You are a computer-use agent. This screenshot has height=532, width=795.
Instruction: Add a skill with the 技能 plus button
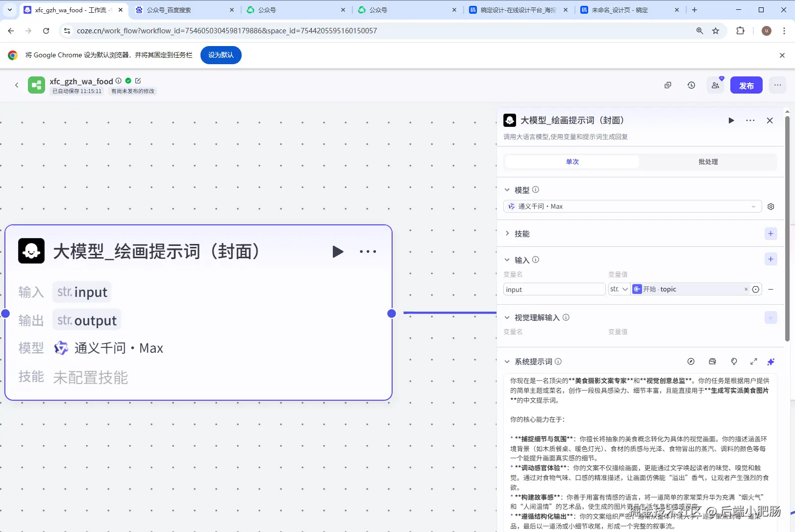point(770,234)
